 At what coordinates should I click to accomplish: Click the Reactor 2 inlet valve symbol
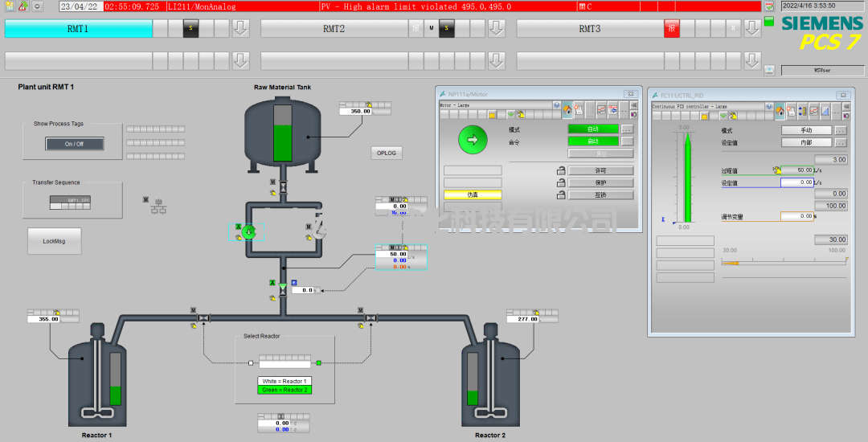click(x=371, y=318)
